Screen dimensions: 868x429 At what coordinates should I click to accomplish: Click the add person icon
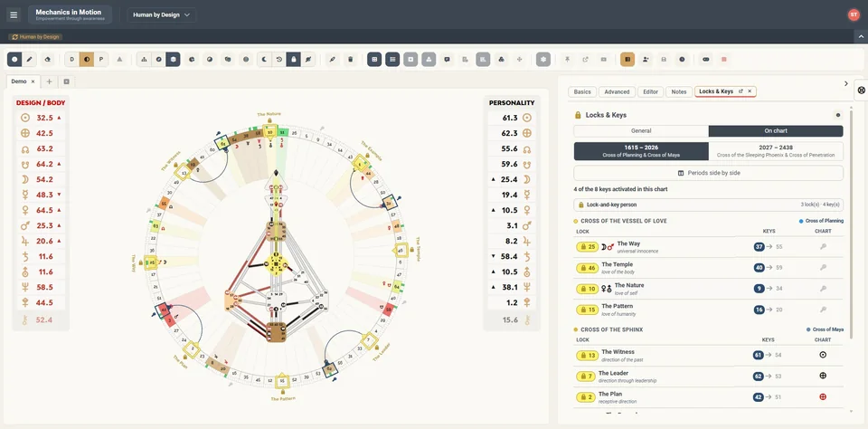[x=646, y=60]
